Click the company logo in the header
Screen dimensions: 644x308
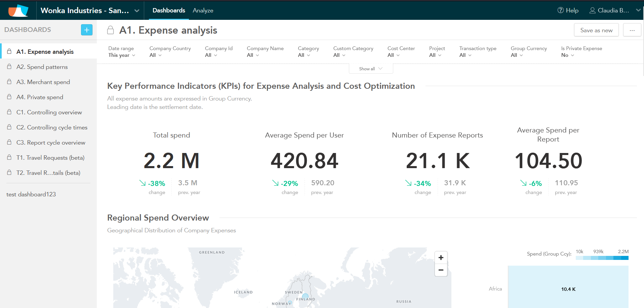(18, 10)
